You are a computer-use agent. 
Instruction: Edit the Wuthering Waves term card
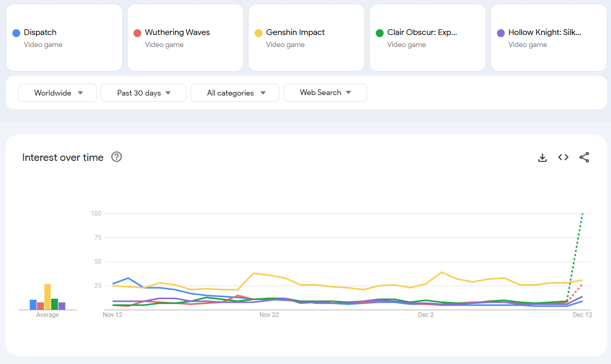click(185, 38)
